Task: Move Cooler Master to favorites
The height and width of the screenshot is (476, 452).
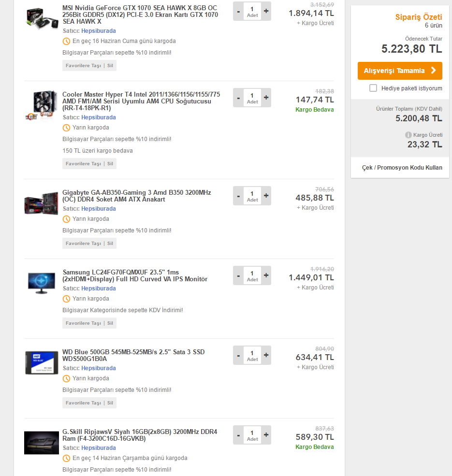Action: click(x=83, y=164)
